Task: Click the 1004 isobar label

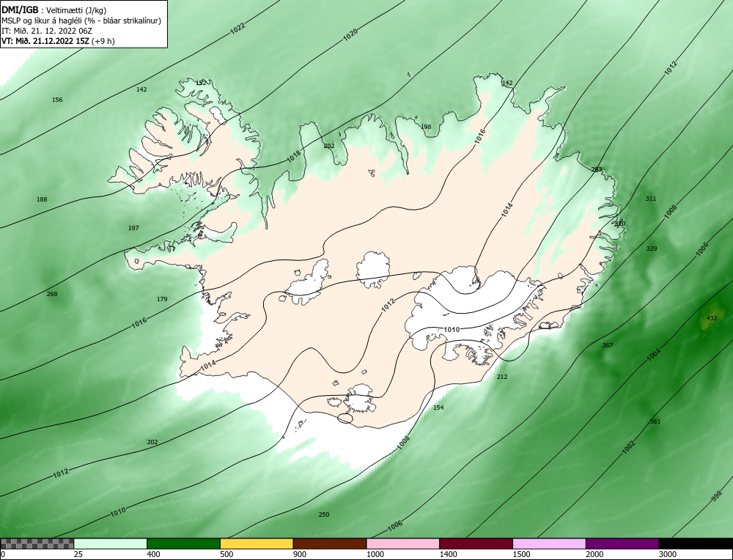Action: coord(654,355)
